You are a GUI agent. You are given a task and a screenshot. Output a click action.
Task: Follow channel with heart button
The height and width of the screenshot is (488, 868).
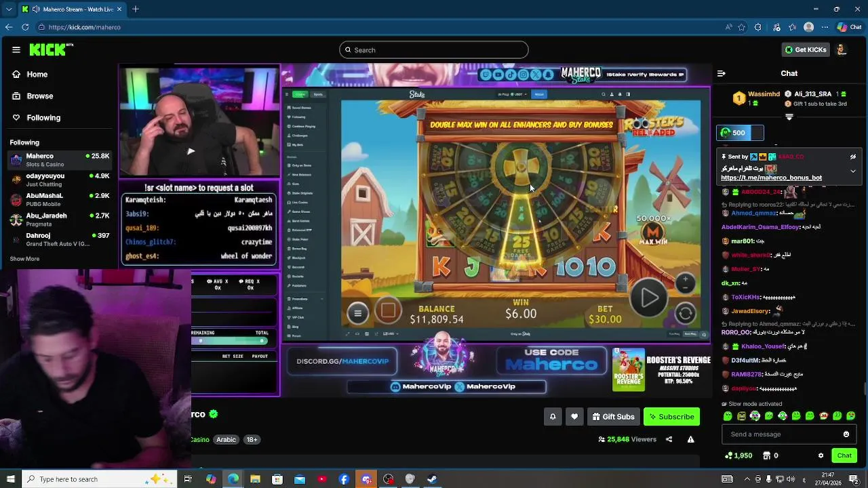574,417
